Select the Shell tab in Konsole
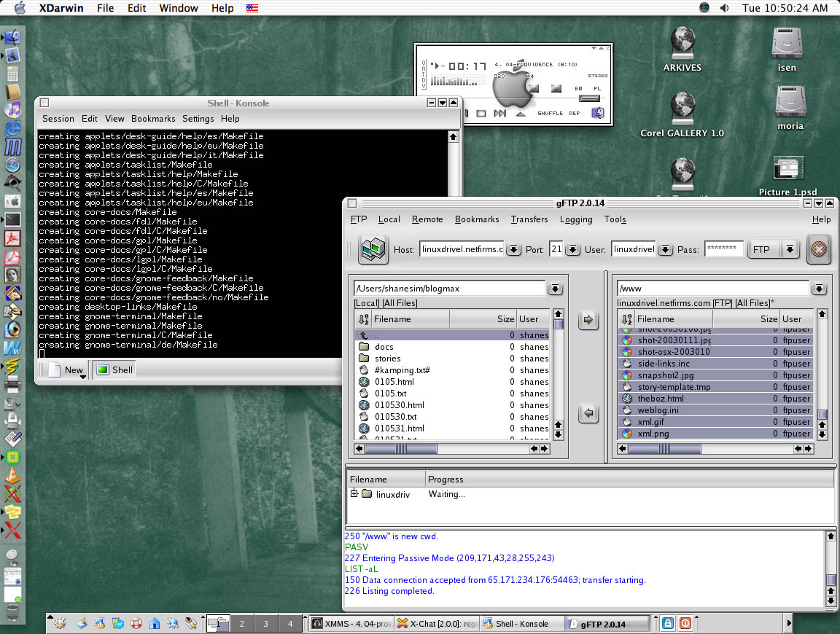The height and width of the screenshot is (634, 840). (114, 370)
